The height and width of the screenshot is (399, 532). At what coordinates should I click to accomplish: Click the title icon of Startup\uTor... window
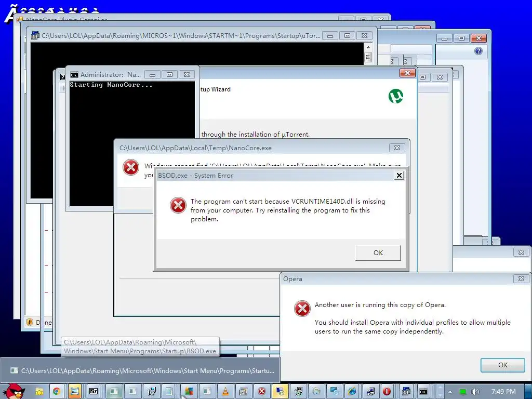(35, 35)
